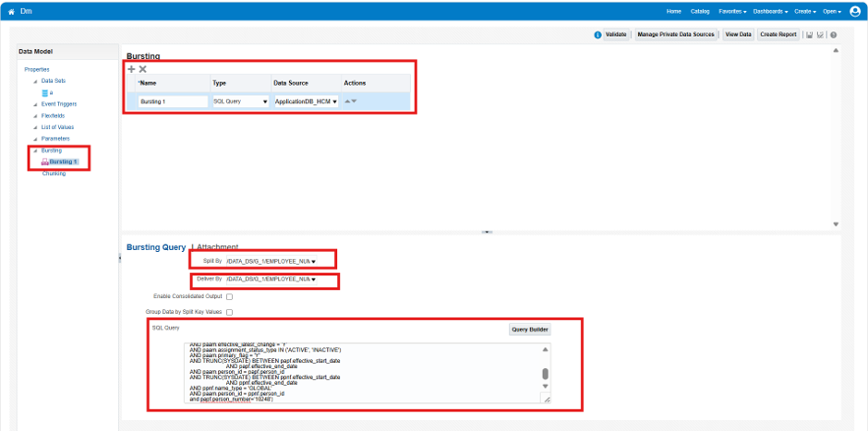Image resolution: width=868 pixels, height=431 pixels.
Task: Open the Help question mark icon
Action: pos(833,35)
